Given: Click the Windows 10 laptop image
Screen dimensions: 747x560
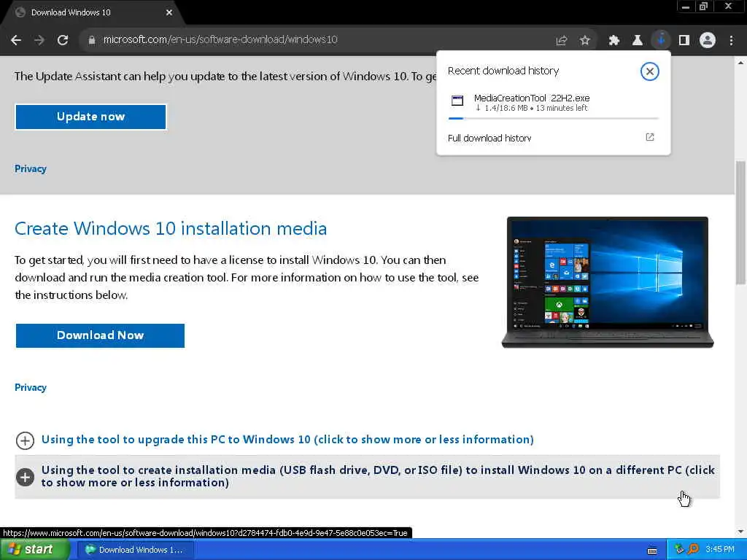Looking at the screenshot, I should pos(608,282).
